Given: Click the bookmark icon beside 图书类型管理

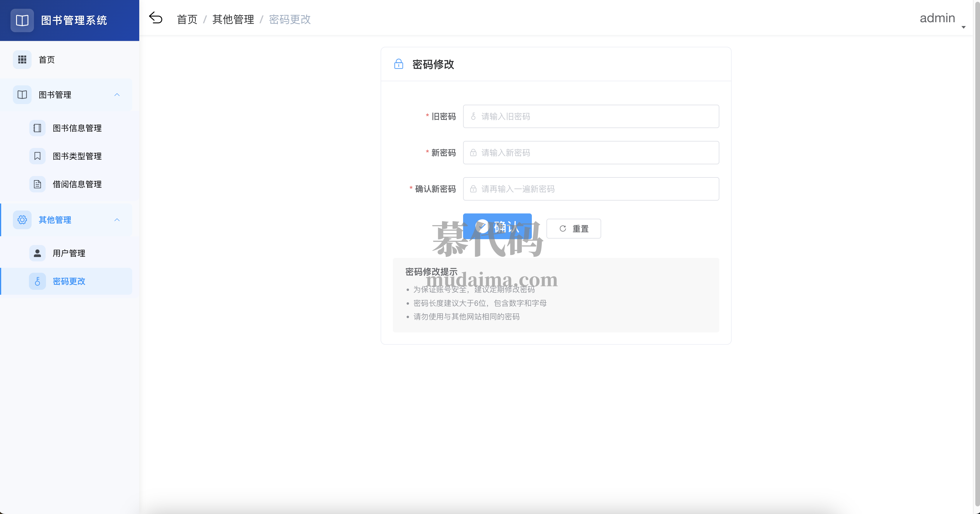Looking at the screenshot, I should click(37, 156).
